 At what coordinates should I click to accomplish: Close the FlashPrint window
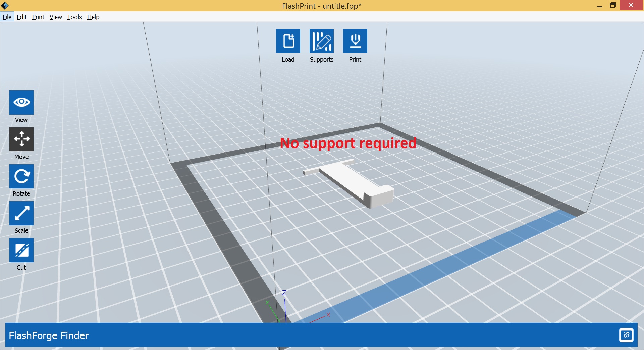coord(631,5)
